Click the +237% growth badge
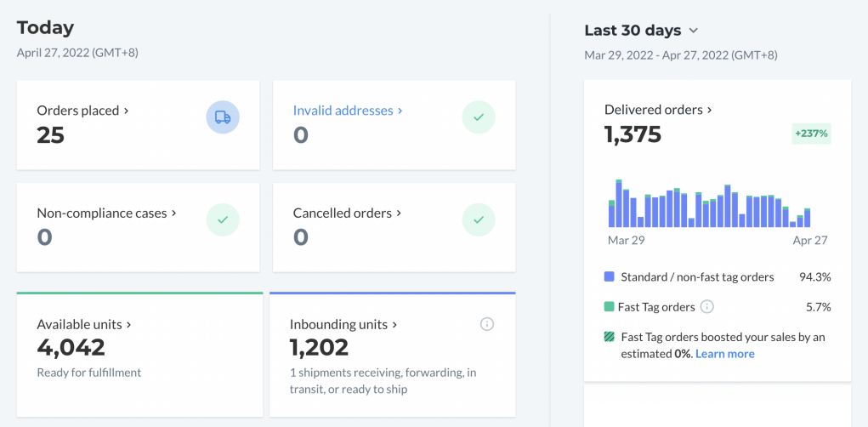The image size is (868, 427). coord(811,134)
